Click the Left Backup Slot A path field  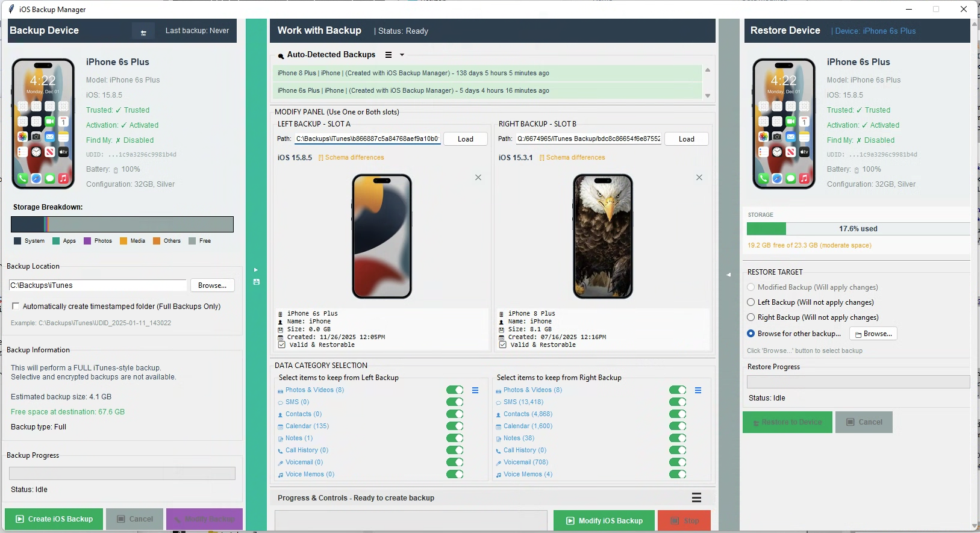pyautogui.click(x=367, y=139)
